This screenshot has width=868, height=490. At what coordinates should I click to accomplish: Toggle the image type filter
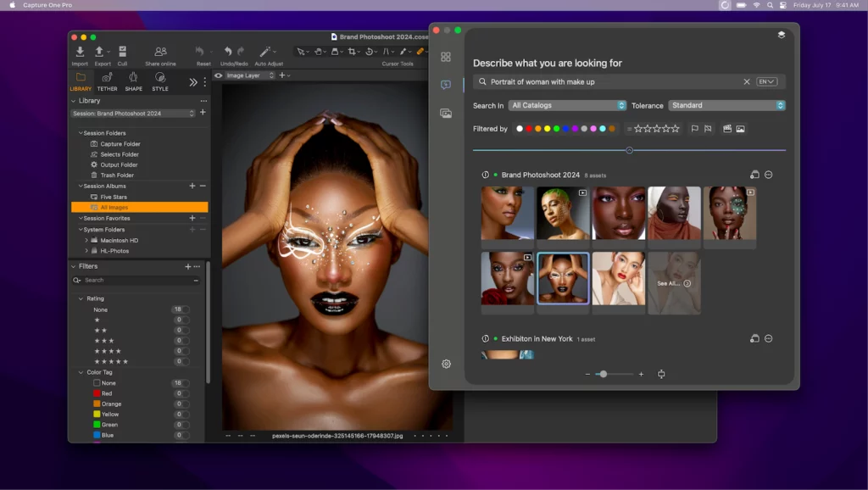740,129
